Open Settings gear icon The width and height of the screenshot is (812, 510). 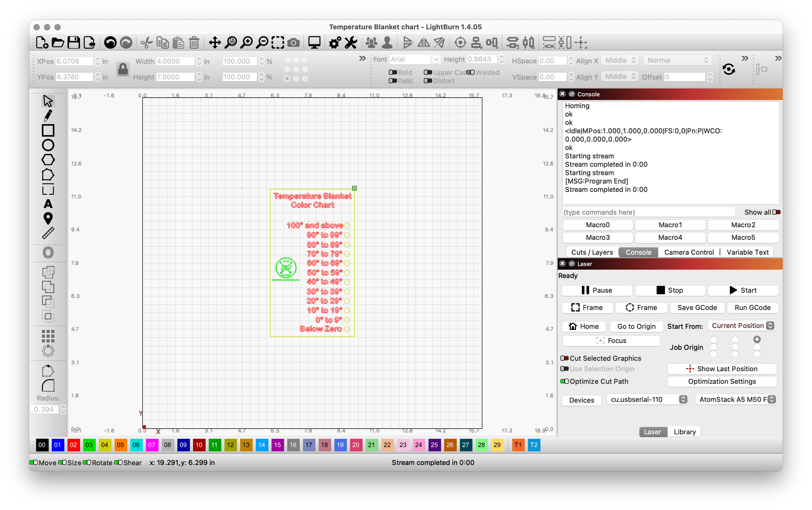(x=335, y=43)
